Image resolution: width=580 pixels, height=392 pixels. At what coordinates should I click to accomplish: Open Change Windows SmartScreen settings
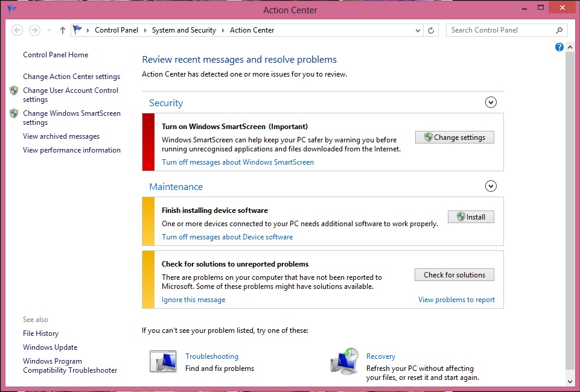pos(72,118)
